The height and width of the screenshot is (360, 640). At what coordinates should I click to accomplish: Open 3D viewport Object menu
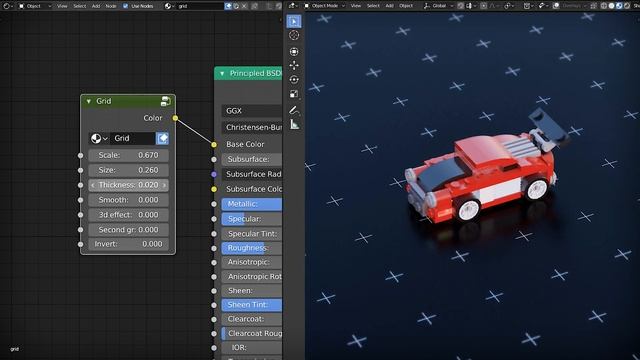[406, 6]
